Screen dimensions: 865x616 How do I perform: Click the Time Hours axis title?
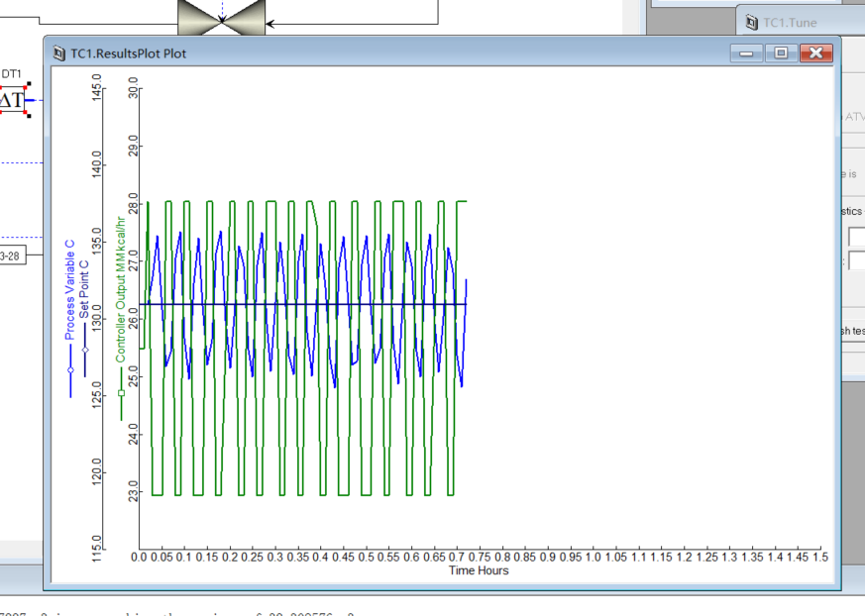pyautogui.click(x=479, y=570)
